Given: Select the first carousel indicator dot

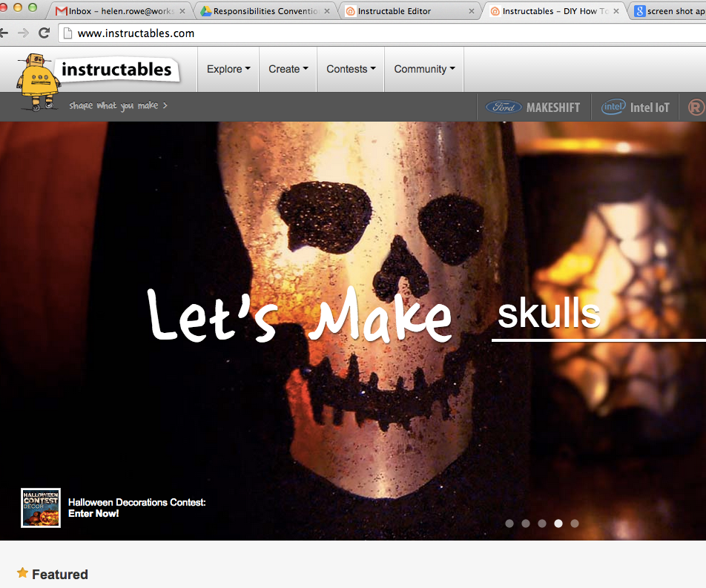Looking at the screenshot, I should click(x=509, y=523).
